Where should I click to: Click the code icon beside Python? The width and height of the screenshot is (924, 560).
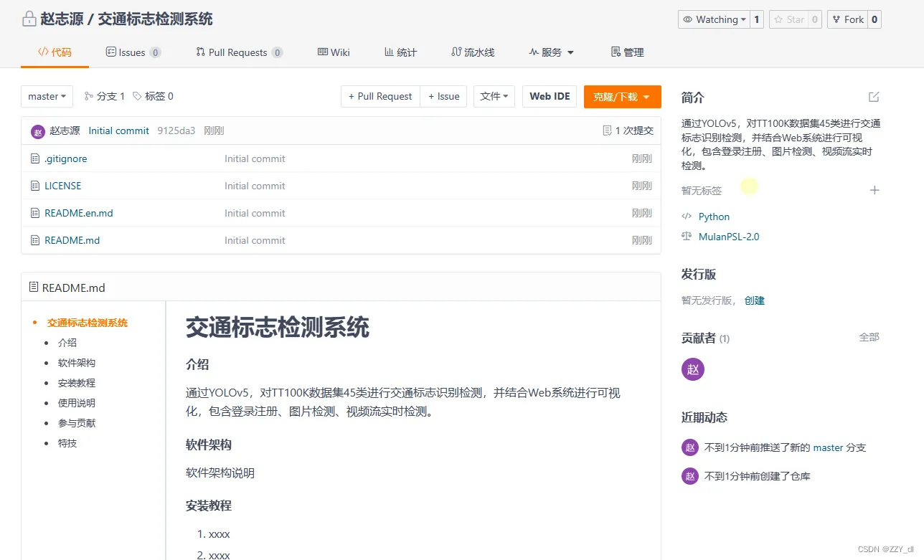tap(687, 217)
